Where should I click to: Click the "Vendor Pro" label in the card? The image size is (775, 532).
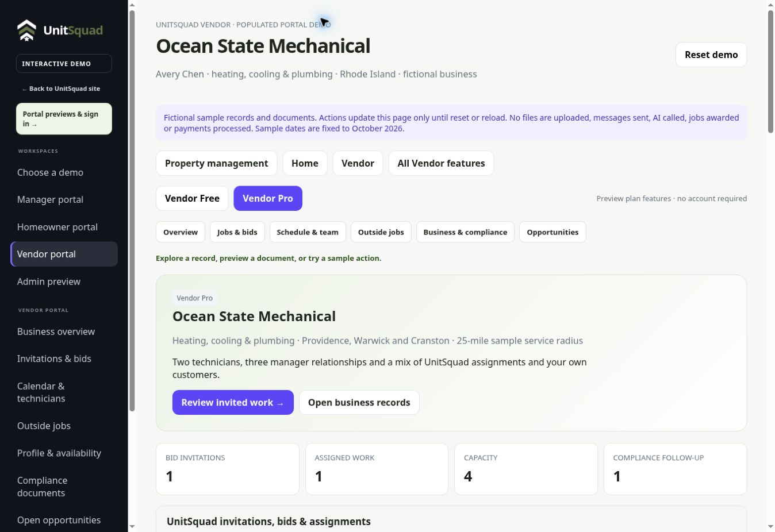(194, 298)
